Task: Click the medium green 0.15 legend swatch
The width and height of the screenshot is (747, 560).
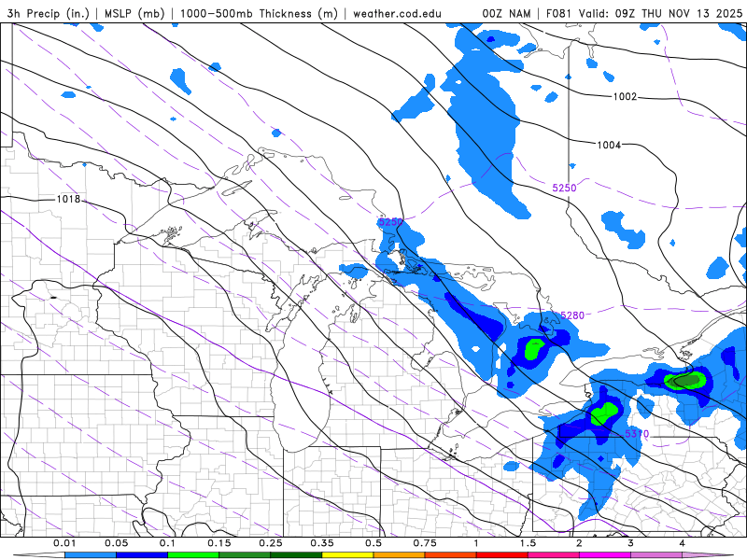Action: [245, 555]
